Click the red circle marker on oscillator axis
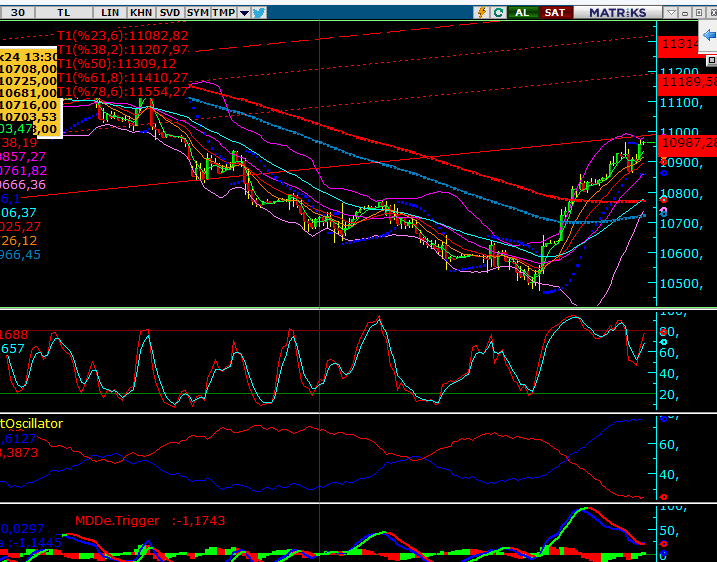717x562 pixels. click(663, 497)
